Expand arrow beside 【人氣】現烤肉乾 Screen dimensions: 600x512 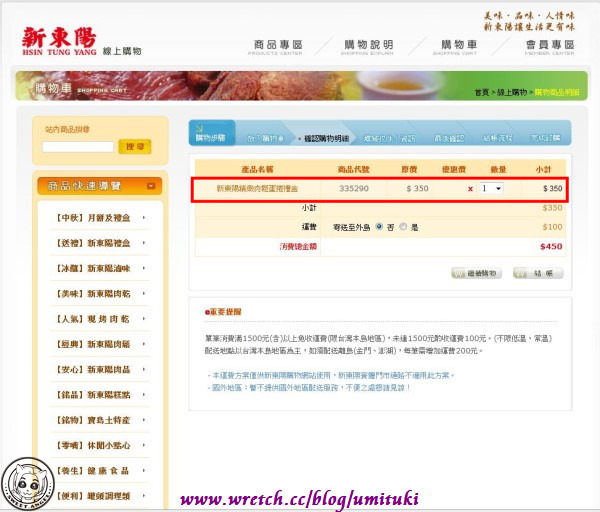[x=144, y=319]
